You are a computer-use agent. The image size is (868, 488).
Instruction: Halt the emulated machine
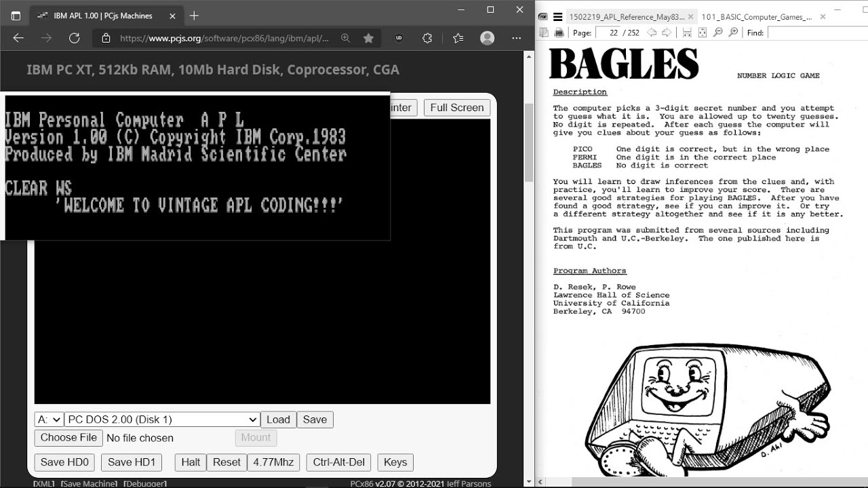191,462
